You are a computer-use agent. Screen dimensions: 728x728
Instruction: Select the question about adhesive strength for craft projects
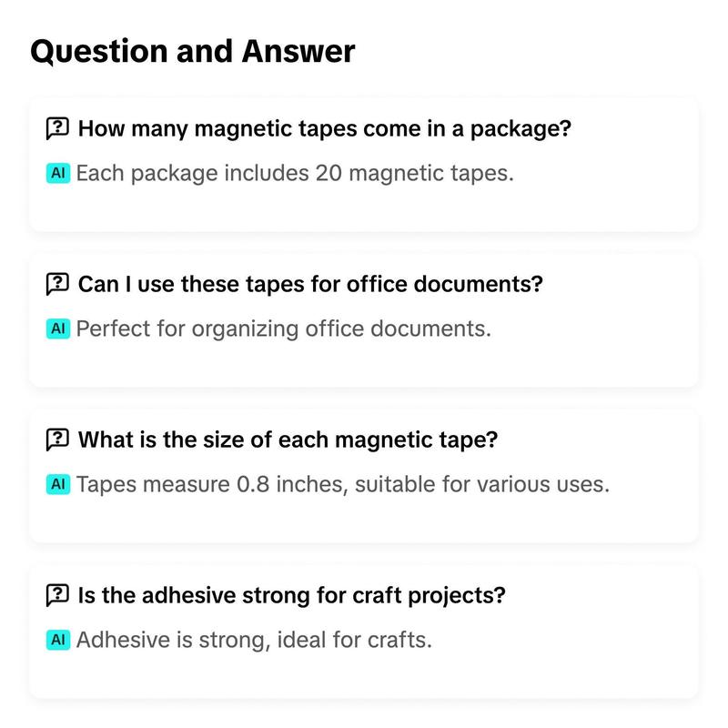point(291,596)
